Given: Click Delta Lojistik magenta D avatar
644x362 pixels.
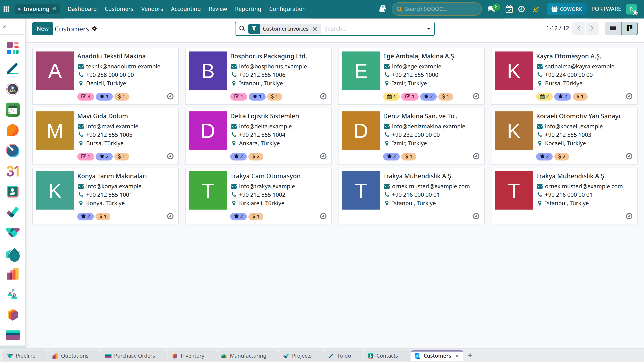Looking at the screenshot, I should click(x=208, y=130).
